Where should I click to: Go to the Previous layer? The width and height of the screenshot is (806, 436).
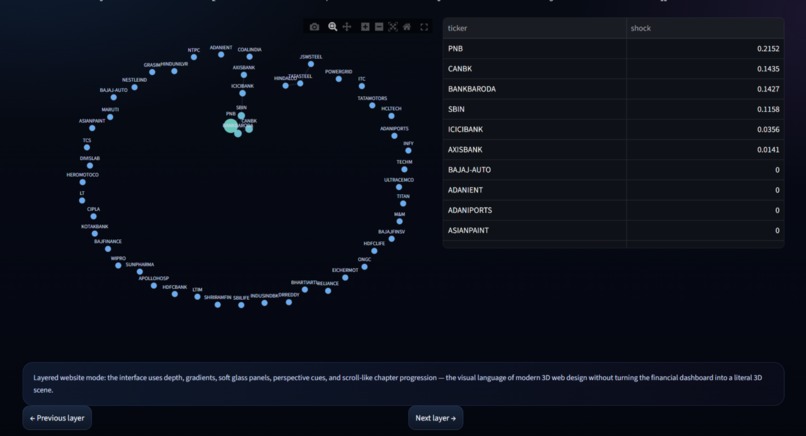57,418
